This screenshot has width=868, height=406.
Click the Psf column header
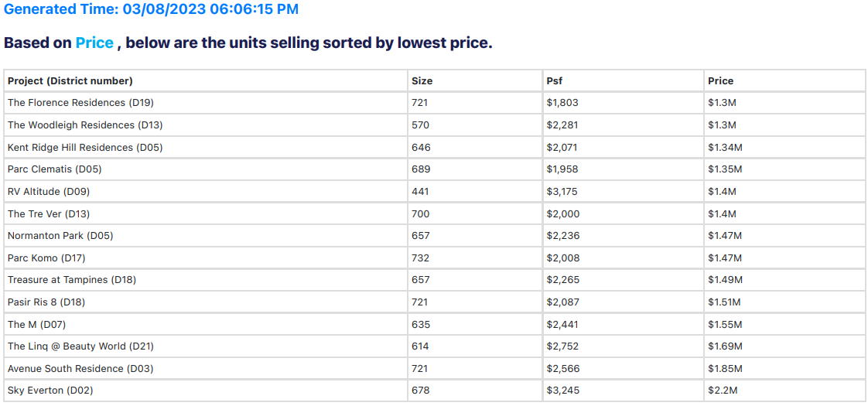click(x=554, y=80)
